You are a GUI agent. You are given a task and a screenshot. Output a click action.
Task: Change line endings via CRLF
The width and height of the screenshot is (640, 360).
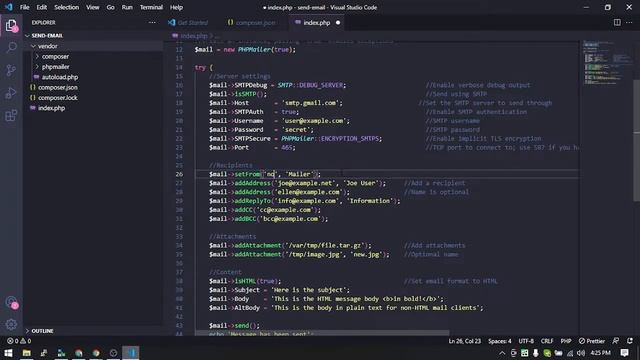[547, 341]
